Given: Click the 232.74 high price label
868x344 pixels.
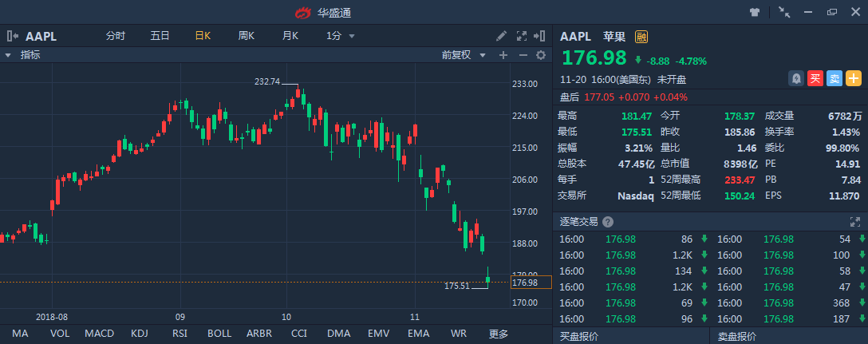Looking at the screenshot, I should click(267, 81).
